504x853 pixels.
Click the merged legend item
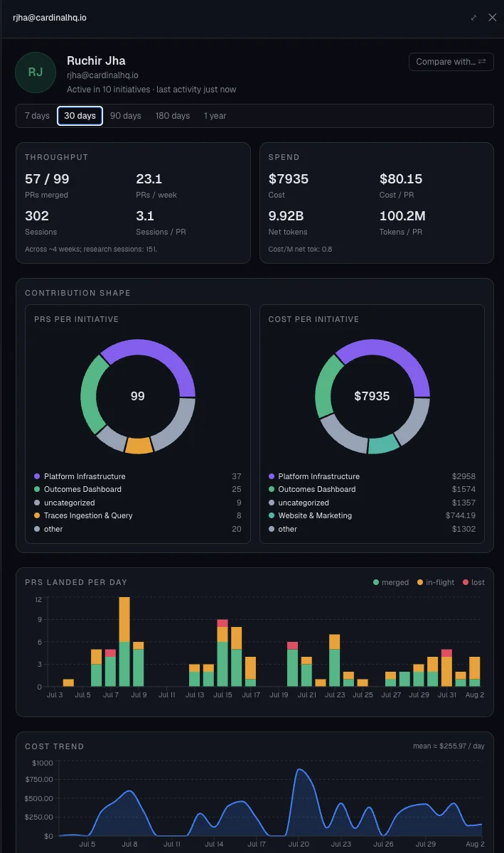click(391, 582)
